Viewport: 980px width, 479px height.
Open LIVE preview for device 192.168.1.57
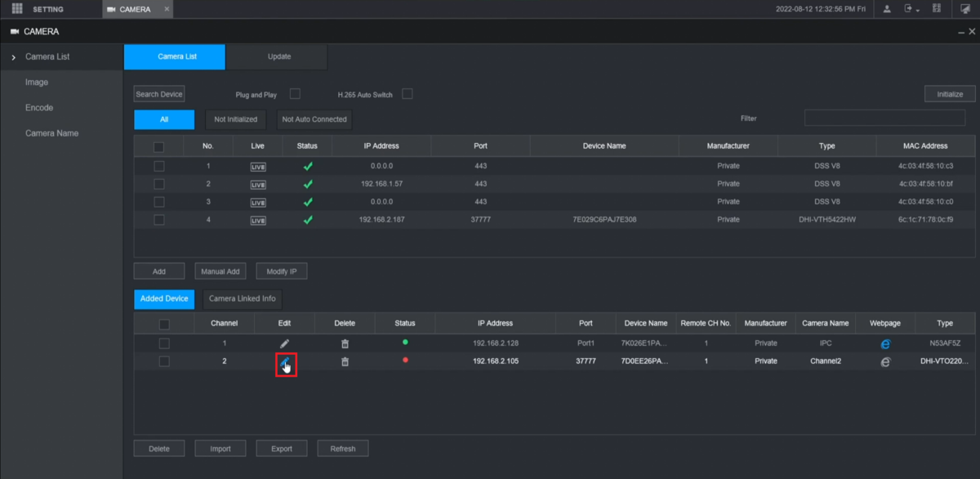point(258,184)
